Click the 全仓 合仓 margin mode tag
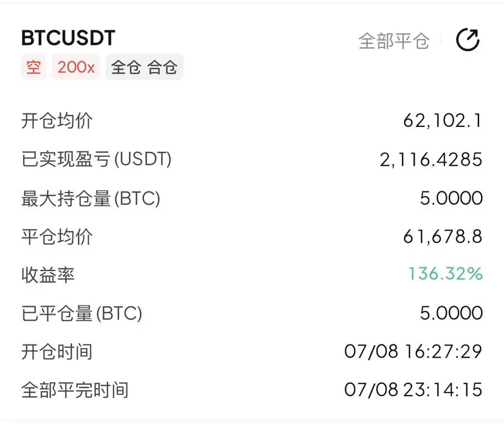Viewport: 504px width, 435px height. point(144,67)
